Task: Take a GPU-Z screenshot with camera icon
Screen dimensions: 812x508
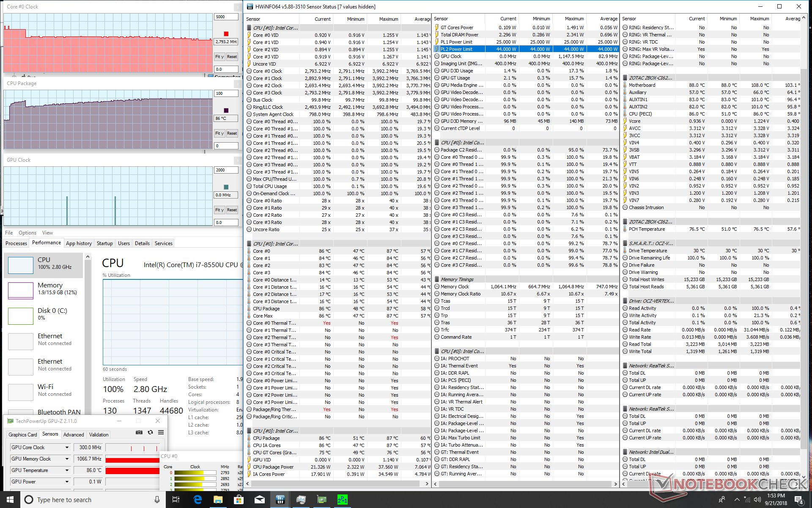Action: pos(139,432)
